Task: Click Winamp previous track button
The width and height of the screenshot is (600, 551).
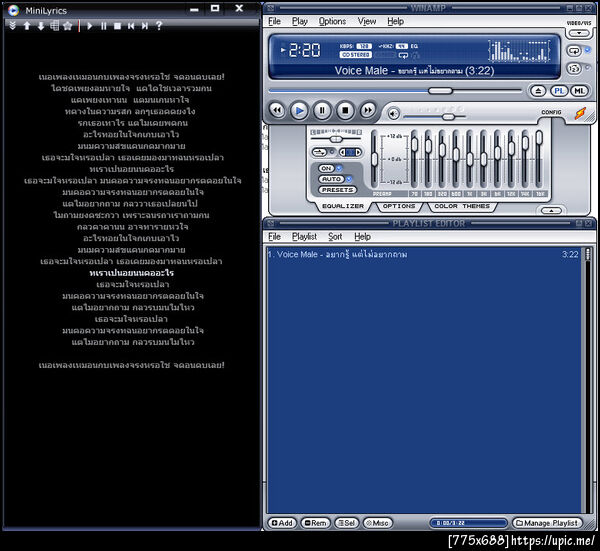Action: 277,111
